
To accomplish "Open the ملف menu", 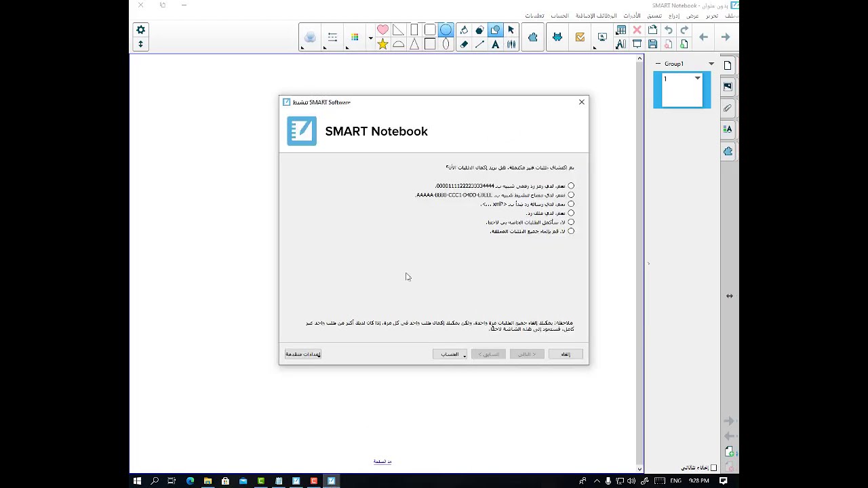I will point(731,16).
